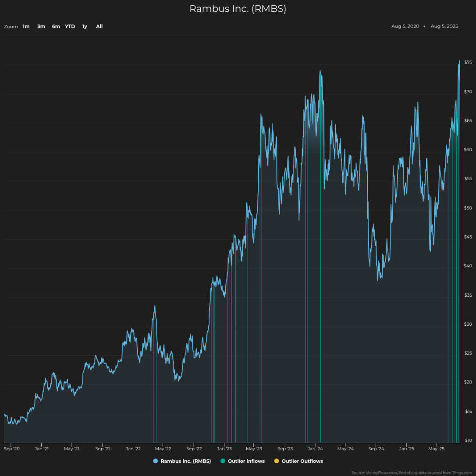Image resolution: width=476 pixels, height=476 pixels.
Task: Click the $55 y-axis label
Action: click(x=468, y=179)
